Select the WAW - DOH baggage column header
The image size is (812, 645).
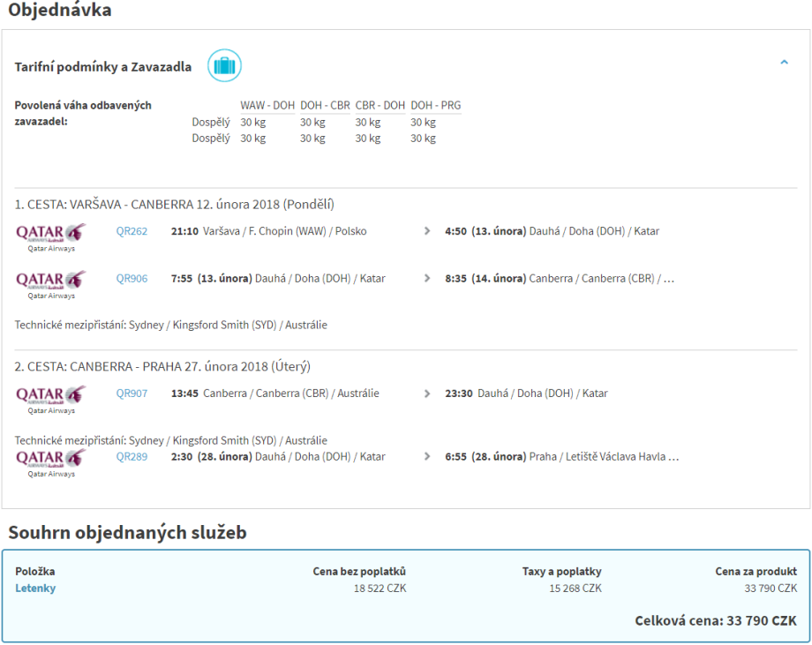(267, 106)
